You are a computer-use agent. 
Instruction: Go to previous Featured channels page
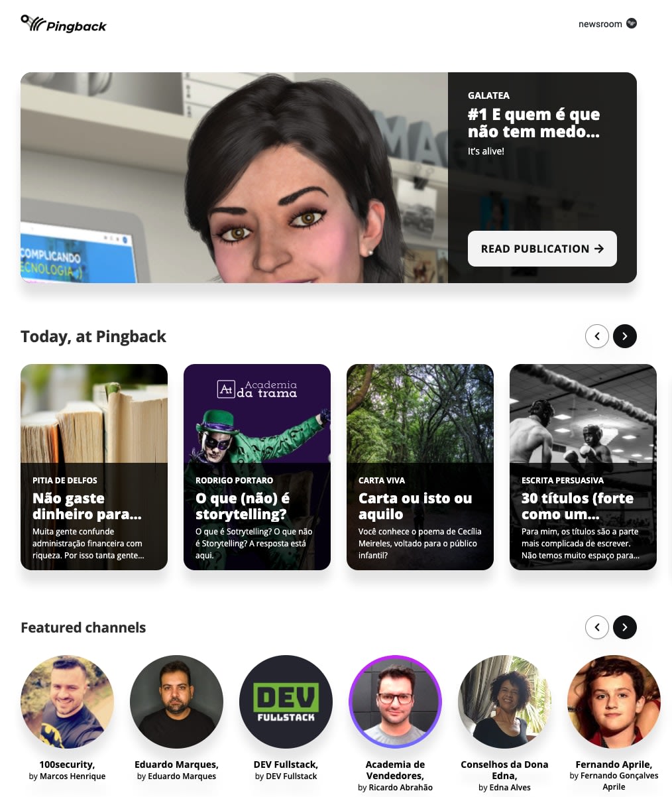click(597, 627)
